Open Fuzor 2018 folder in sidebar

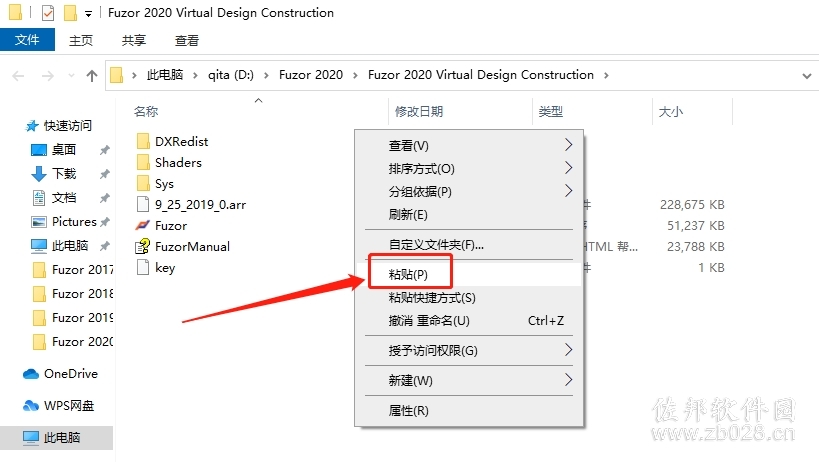[73, 294]
